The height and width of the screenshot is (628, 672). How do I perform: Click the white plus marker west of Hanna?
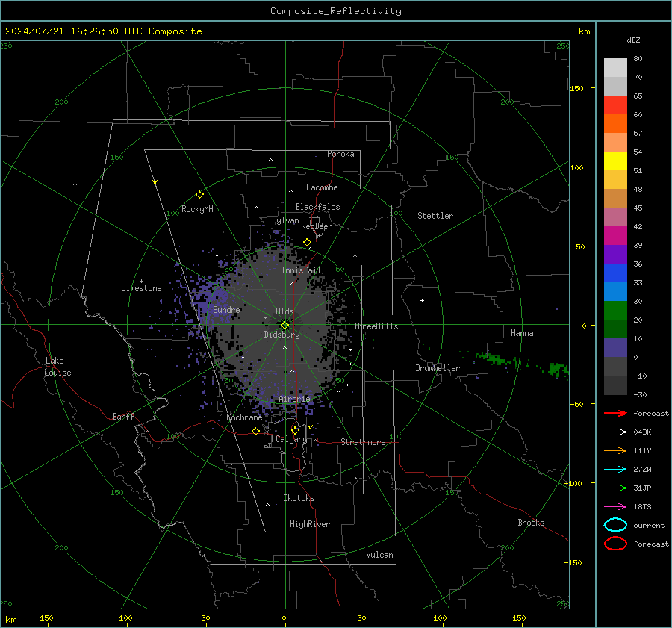pos(422,300)
